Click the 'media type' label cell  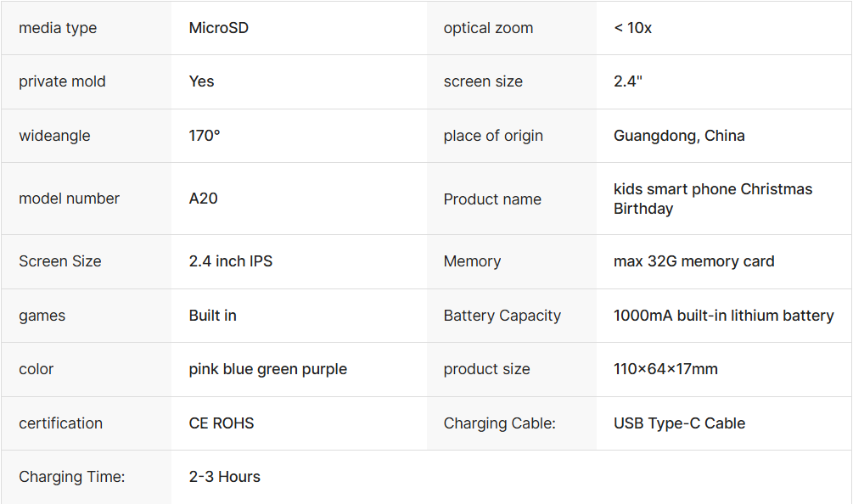[x=58, y=28]
